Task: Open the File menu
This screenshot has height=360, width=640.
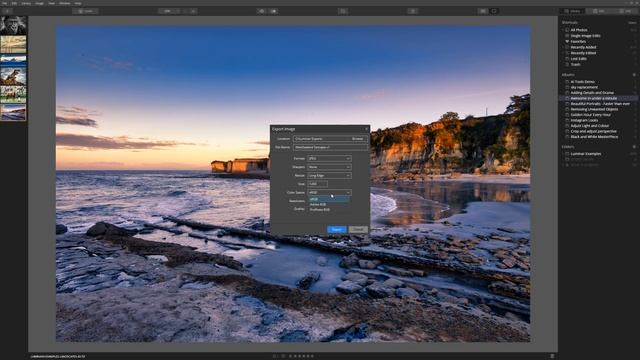Action: coord(5,3)
